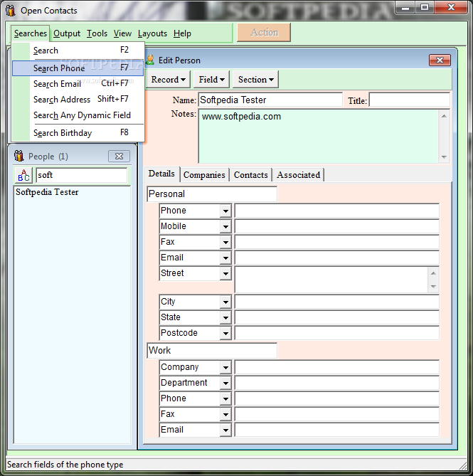
Task: Expand the City field type dropdown
Action: (x=225, y=302)
